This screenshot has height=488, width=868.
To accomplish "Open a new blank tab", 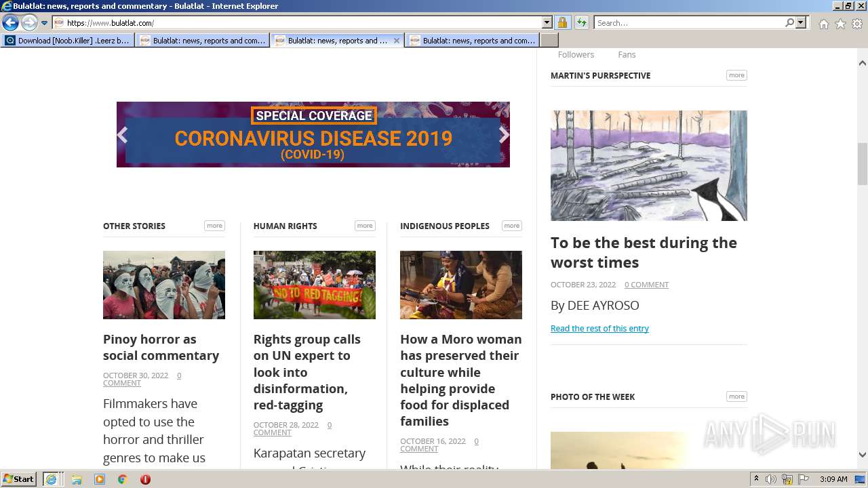I will (549, 41).
